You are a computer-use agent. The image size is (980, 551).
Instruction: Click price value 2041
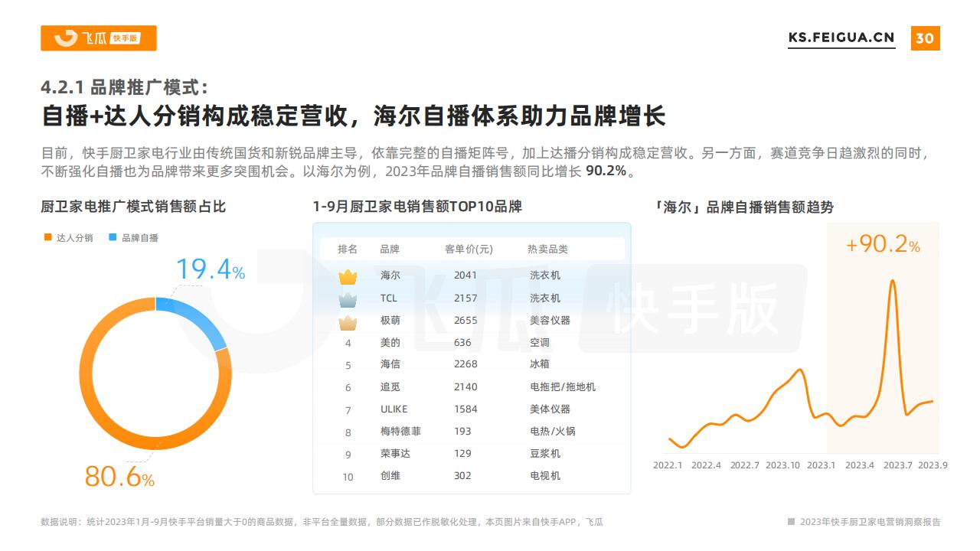point(465,275)
